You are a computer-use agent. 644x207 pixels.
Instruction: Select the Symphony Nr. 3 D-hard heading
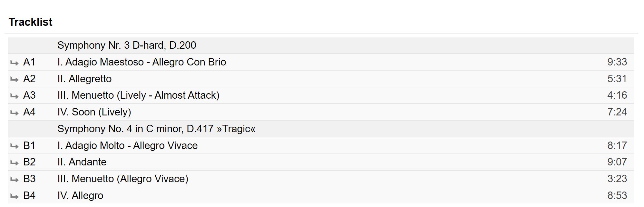coord(127,45)
